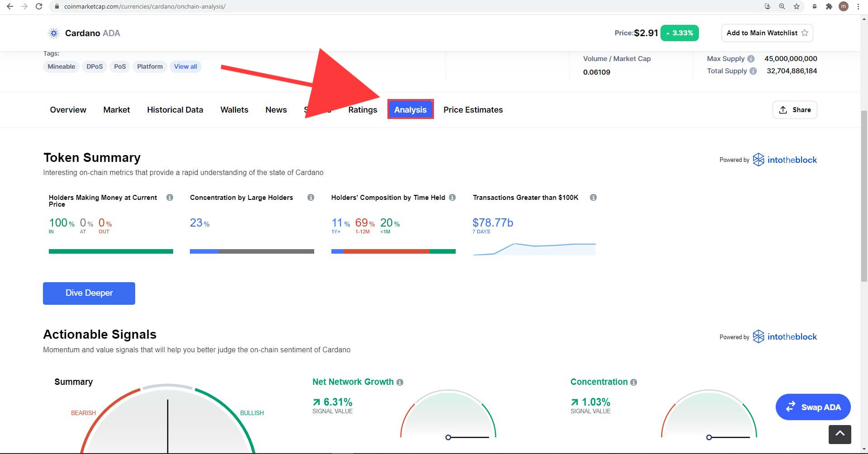Select the Platform tag

tap(150, 66)
